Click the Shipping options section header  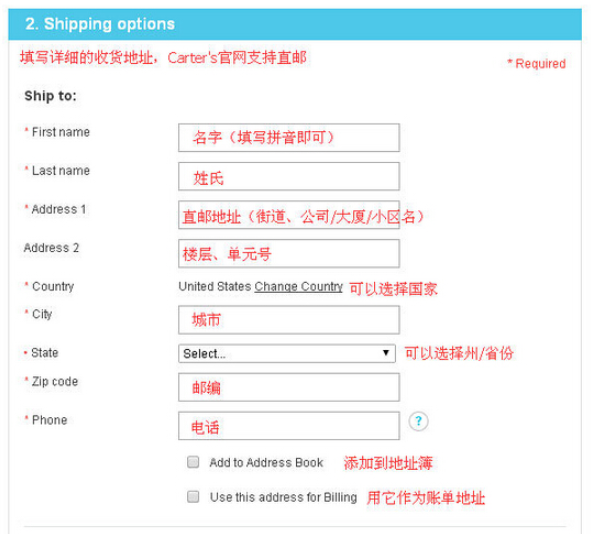point(295,24)
